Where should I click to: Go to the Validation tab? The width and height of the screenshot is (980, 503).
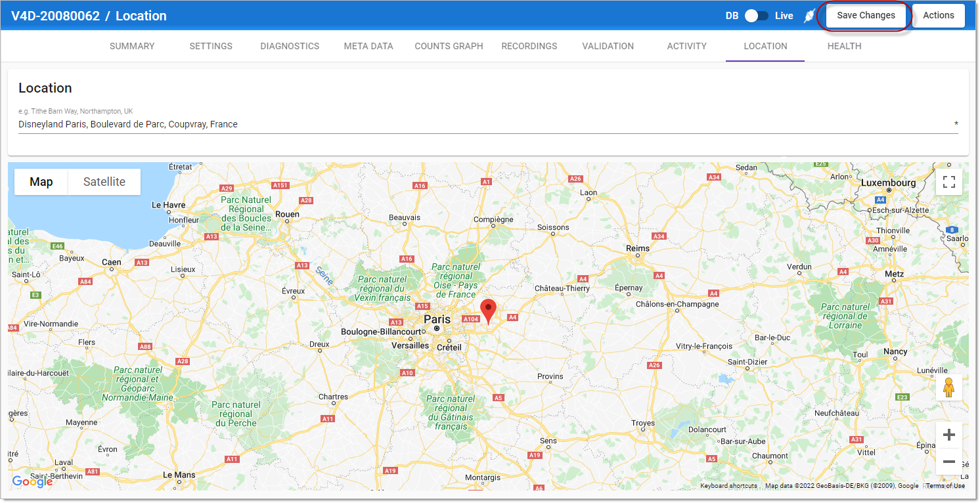(x=608, y=46)
